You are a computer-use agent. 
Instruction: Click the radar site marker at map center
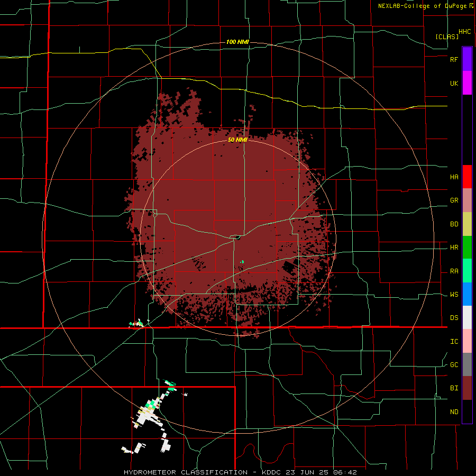tap(237, 237)
